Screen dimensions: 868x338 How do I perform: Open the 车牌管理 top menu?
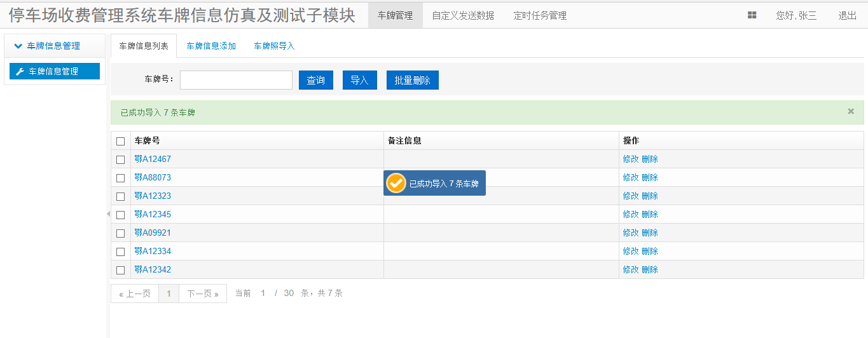(395, 15)
